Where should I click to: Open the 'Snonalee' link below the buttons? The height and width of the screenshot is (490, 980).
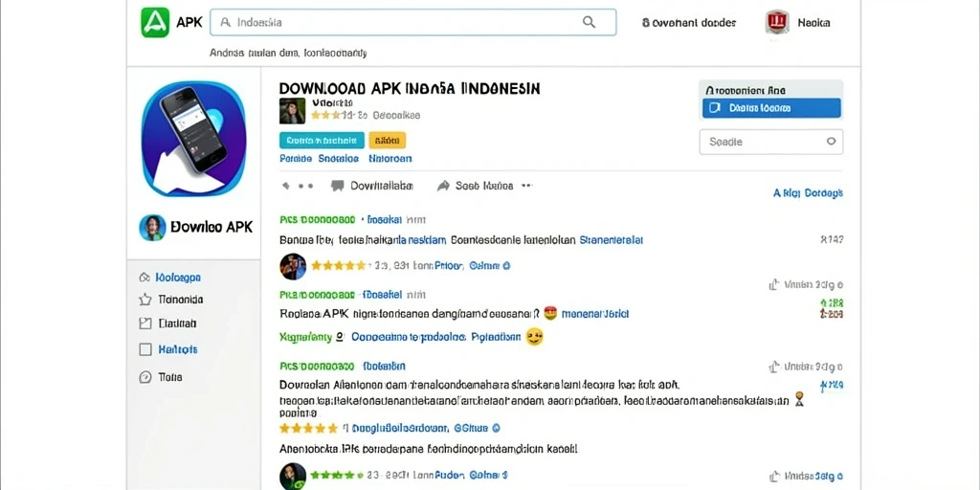338,159
